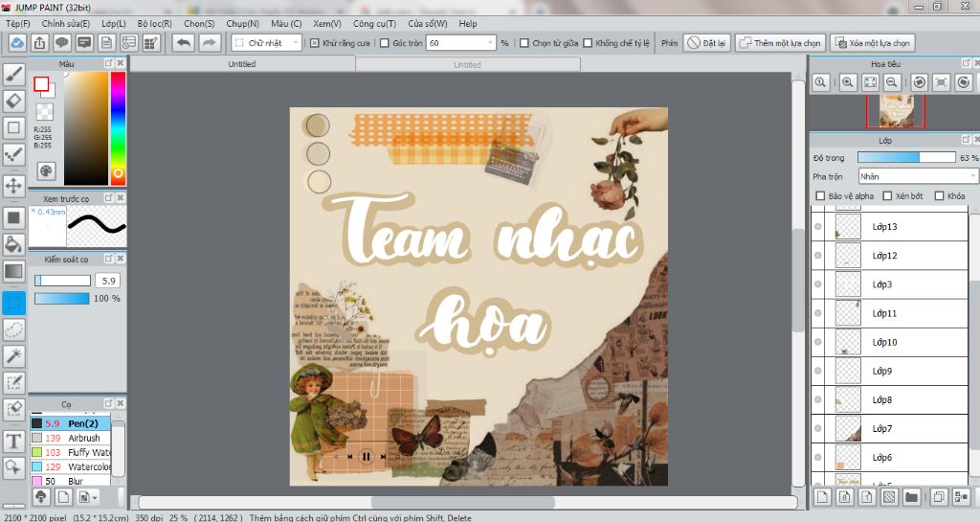Image resolution: width=980 pixels, height=522 pixels.
Task: Open new brush dropdown arrow in brush panel
Action: coord(95,498)
